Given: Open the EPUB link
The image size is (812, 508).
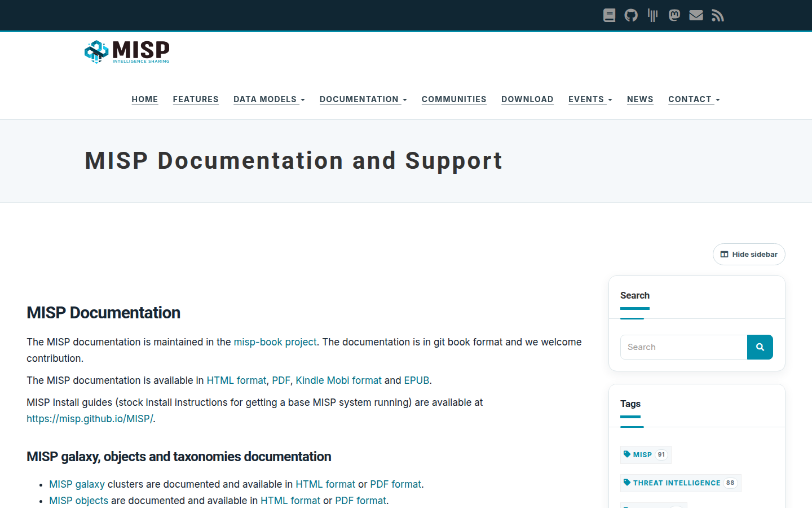Looking at the screenshot, I should 417,380.
